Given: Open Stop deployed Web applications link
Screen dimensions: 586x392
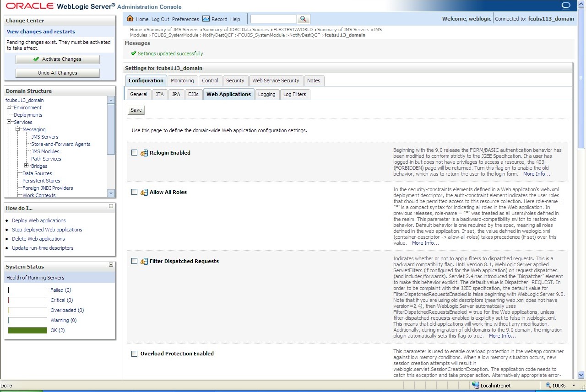Looking at the screenshot, I should click(x=47, y=230).
